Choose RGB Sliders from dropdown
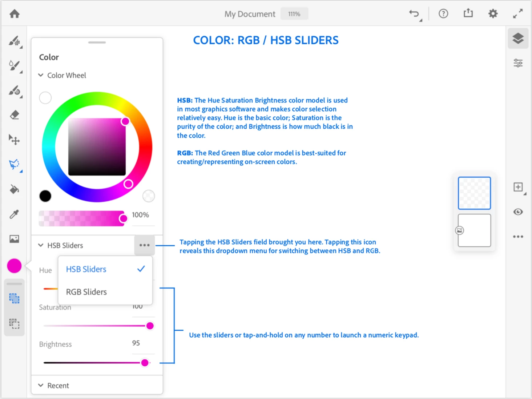Image resolution: width=532 pixels, height=399 pixels. click(x=105, y=292)
